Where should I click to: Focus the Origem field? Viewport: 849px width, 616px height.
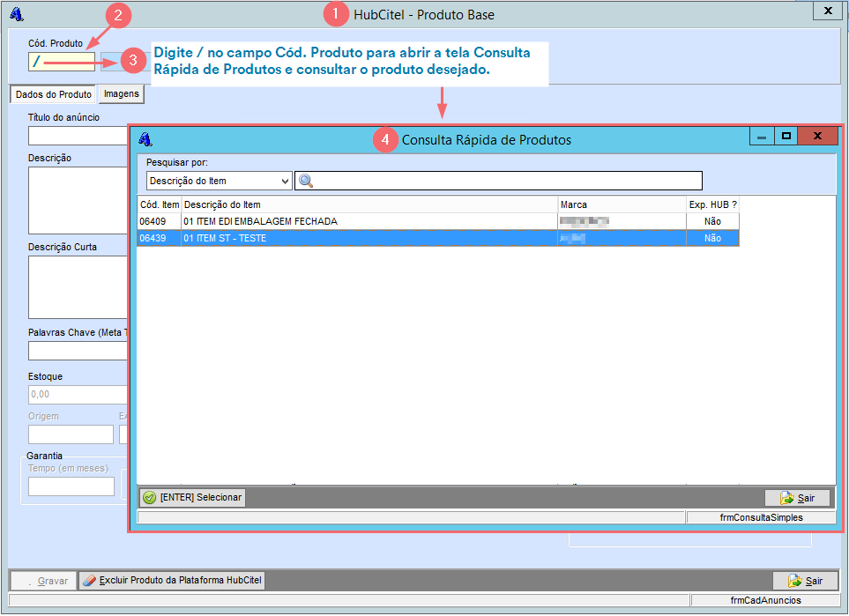tap(71, 434)
